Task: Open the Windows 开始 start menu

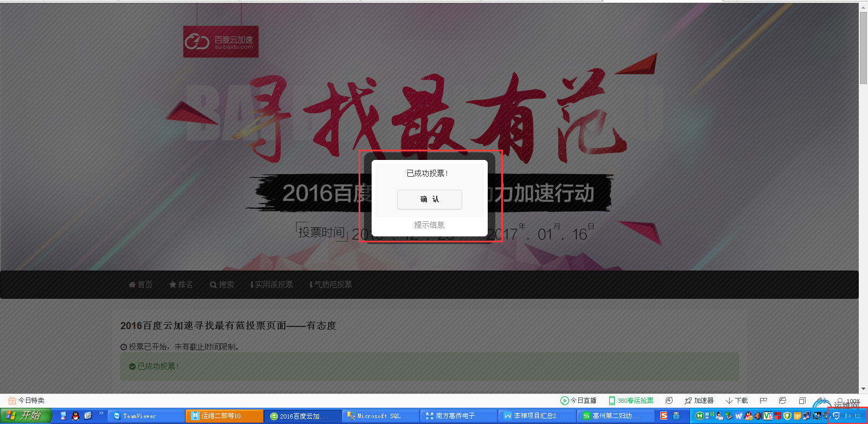Action: pos(26,416)
